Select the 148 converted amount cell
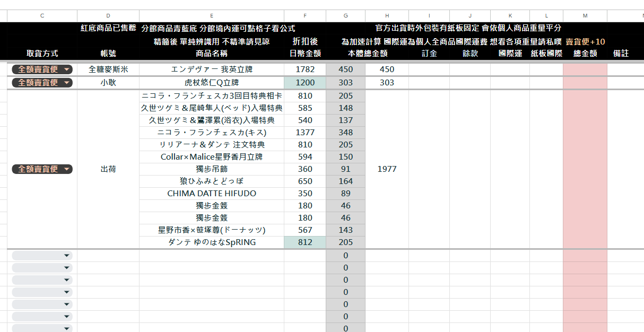This screenshot has height=332, width=644. point(346,108)
